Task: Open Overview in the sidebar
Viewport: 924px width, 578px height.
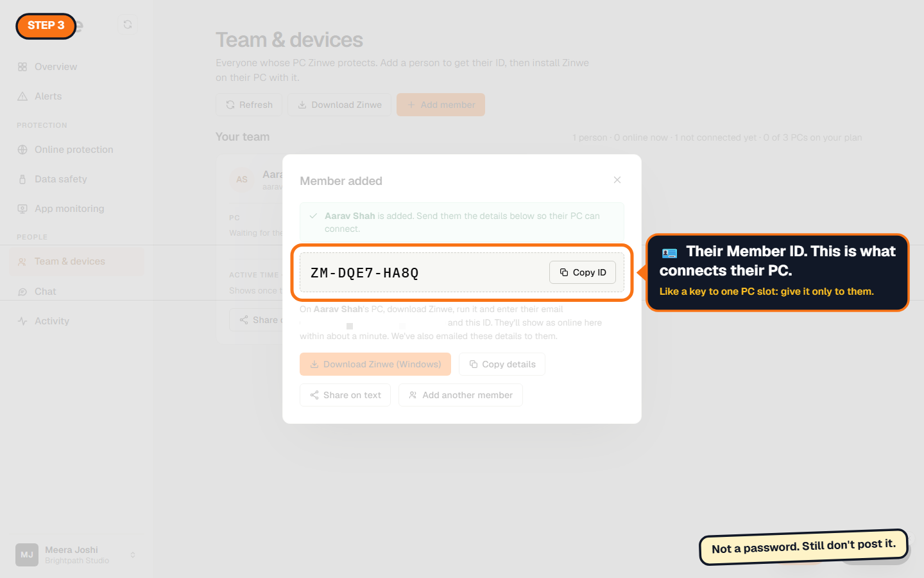Action: (x=76, y=67)
